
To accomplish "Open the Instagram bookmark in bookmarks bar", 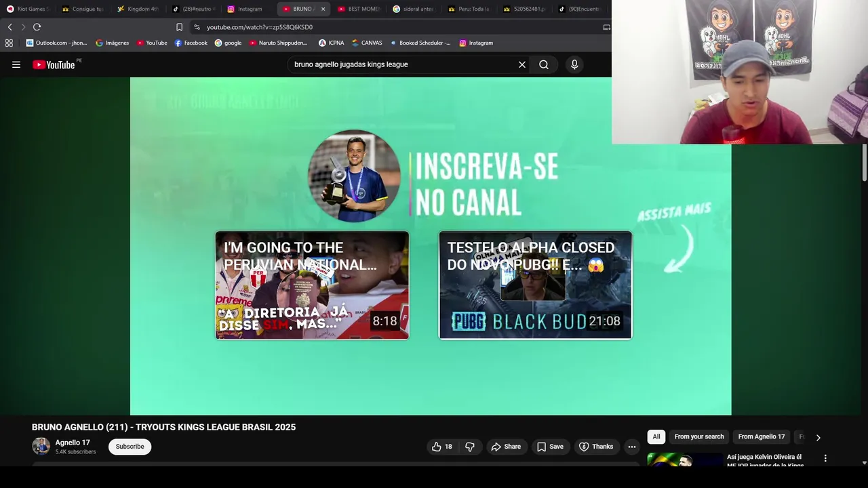I will pos(476,43).
